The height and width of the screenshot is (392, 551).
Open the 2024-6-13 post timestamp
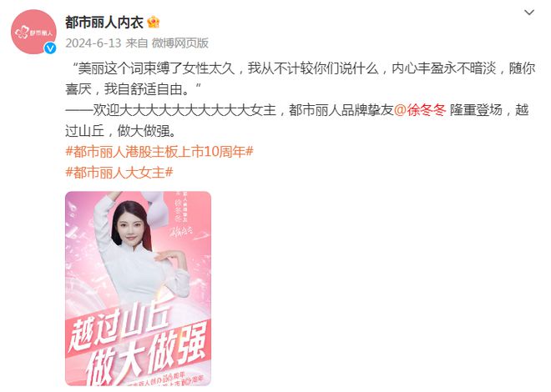point(94,43)
